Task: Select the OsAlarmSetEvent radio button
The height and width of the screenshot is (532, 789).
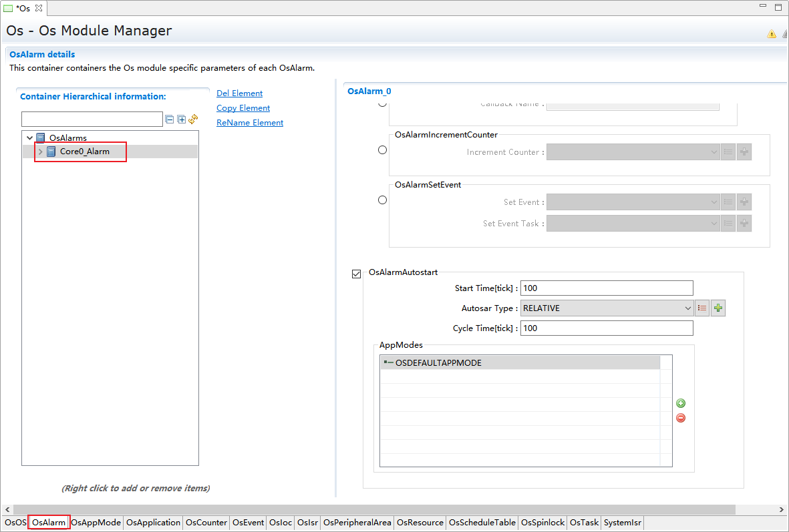Action: 383,200
